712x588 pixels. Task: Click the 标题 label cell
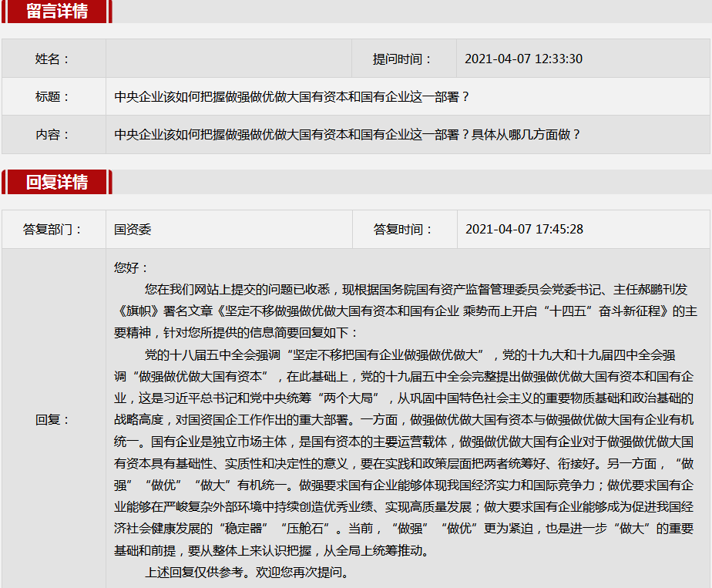(52, 97)
